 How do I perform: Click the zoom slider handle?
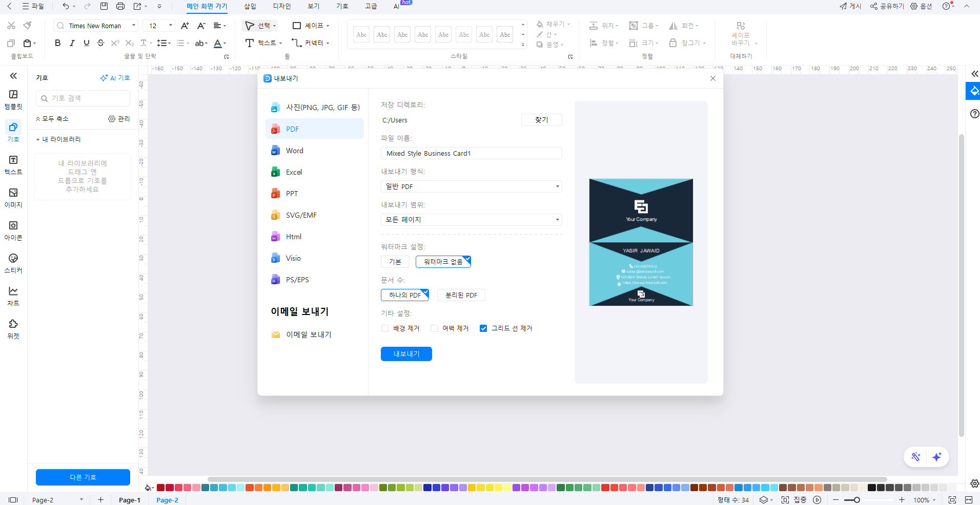(856, 500)
